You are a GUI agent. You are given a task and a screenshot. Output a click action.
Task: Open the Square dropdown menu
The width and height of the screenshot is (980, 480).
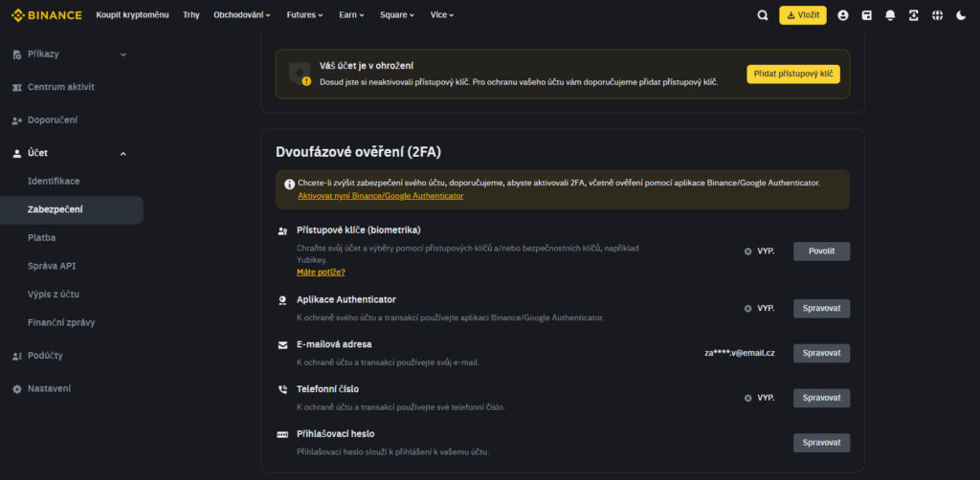[397, 15]
